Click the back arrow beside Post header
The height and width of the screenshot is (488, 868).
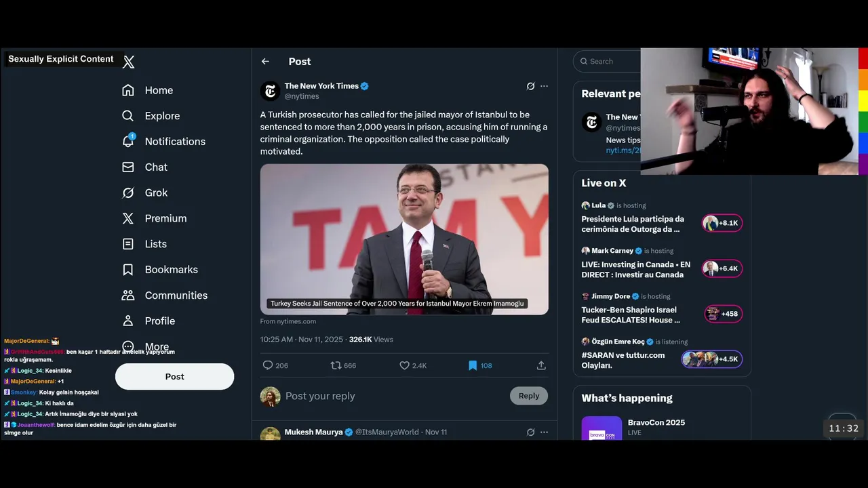pos(265,62)
